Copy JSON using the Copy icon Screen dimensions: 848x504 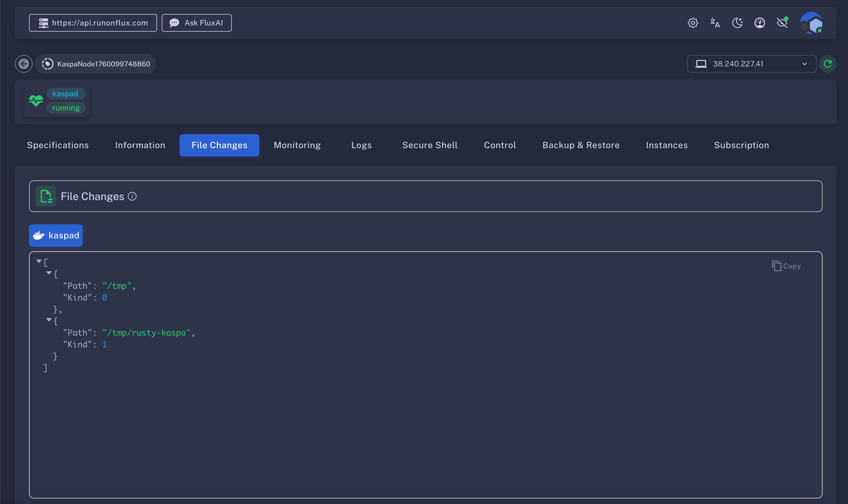[x=786, y=266]
